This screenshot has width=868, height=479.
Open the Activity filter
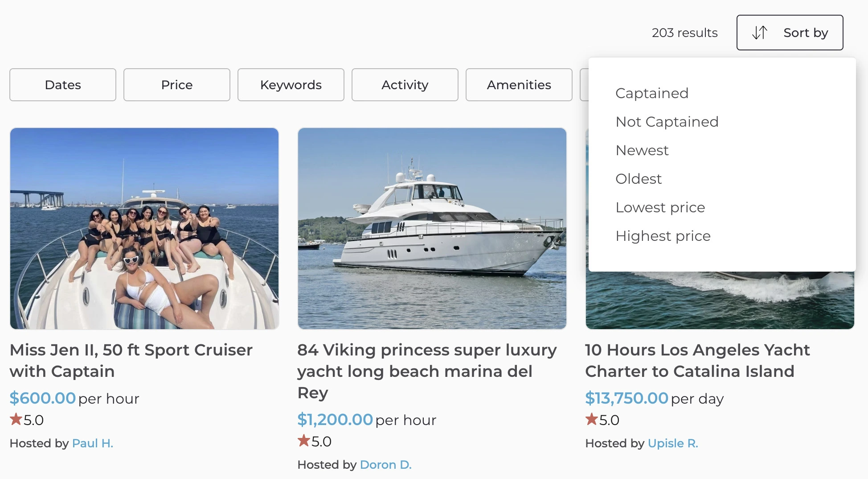pos(405,84)
